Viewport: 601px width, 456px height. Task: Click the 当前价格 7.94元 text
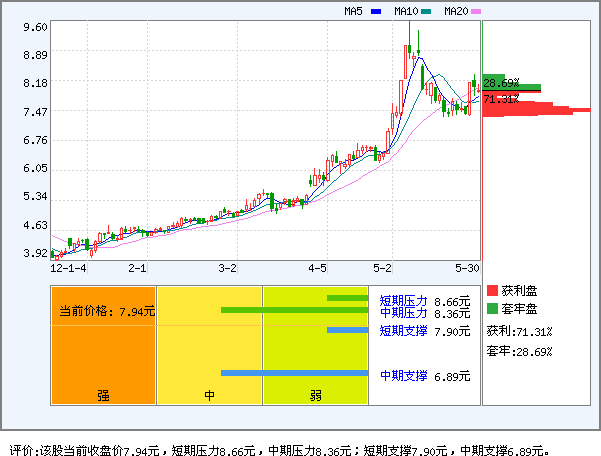click(103, 311)
